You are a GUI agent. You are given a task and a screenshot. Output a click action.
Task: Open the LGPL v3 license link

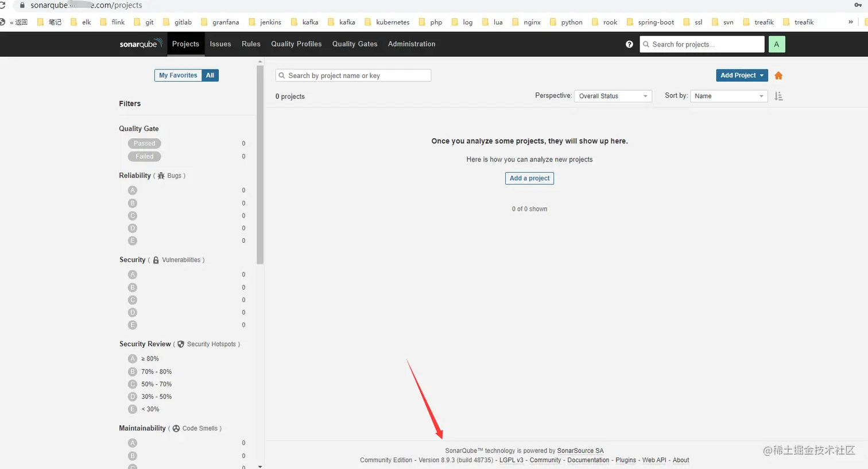coord(511,460)
